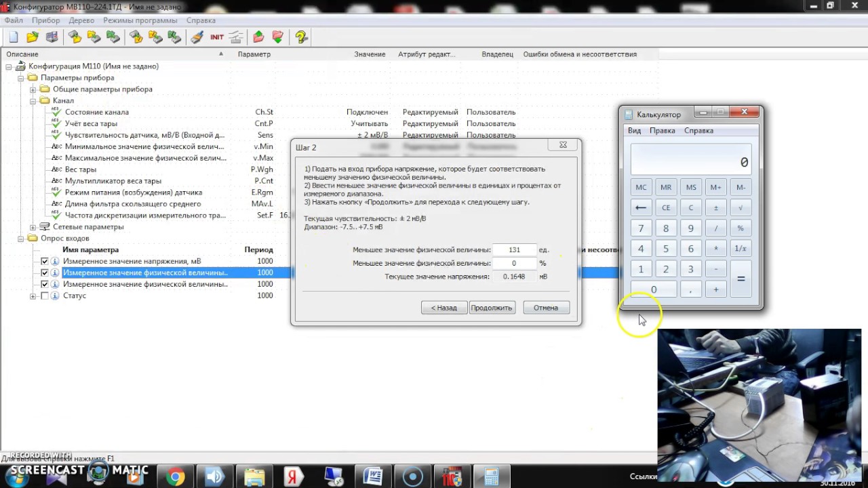Open the Прибор menu
The height and width of the screenshot is (488, 868).
coord(46,20)
